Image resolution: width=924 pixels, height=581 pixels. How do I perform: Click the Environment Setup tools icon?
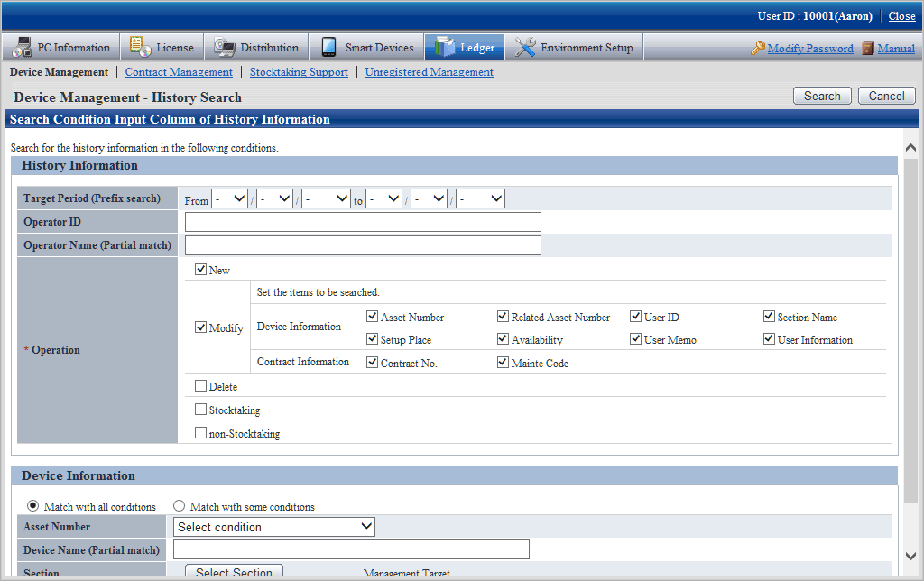click(x=524, y=47)
